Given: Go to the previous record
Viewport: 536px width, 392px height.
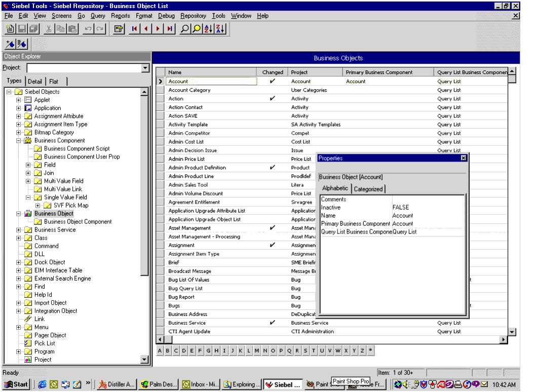Looking at the screenshot, I should pos(146,29).
